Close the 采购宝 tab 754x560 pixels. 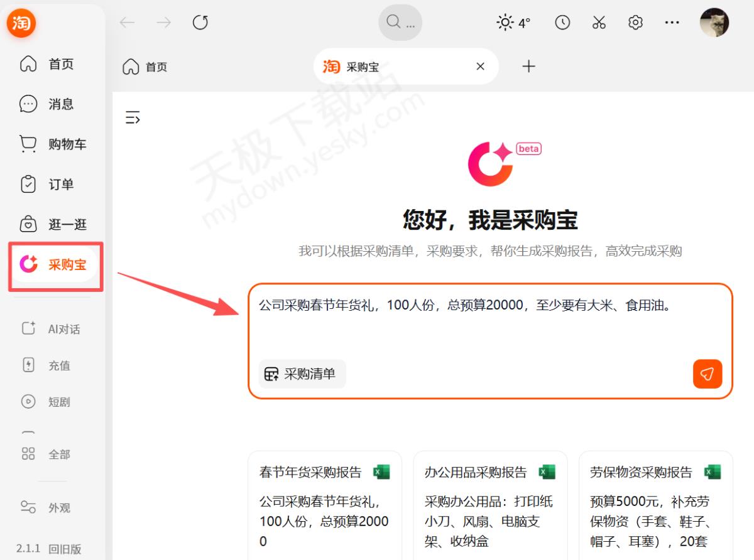point(481,66)
